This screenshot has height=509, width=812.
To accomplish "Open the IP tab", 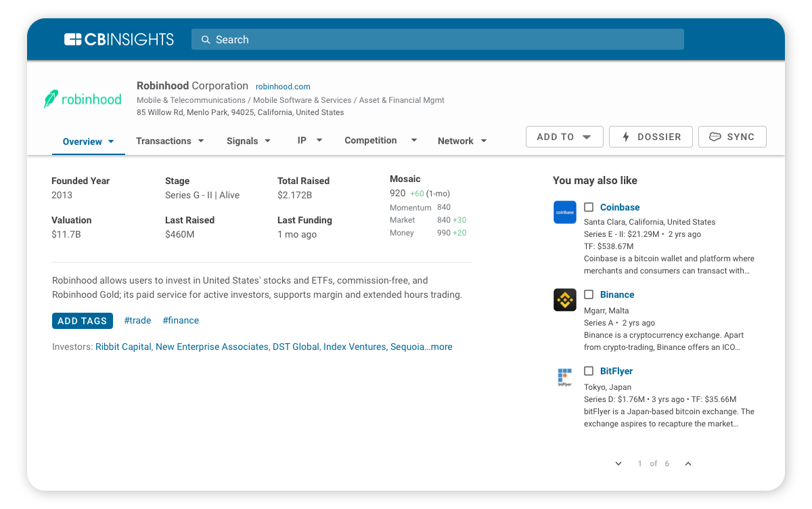I will pyautogui.click(x=302, y=140).
